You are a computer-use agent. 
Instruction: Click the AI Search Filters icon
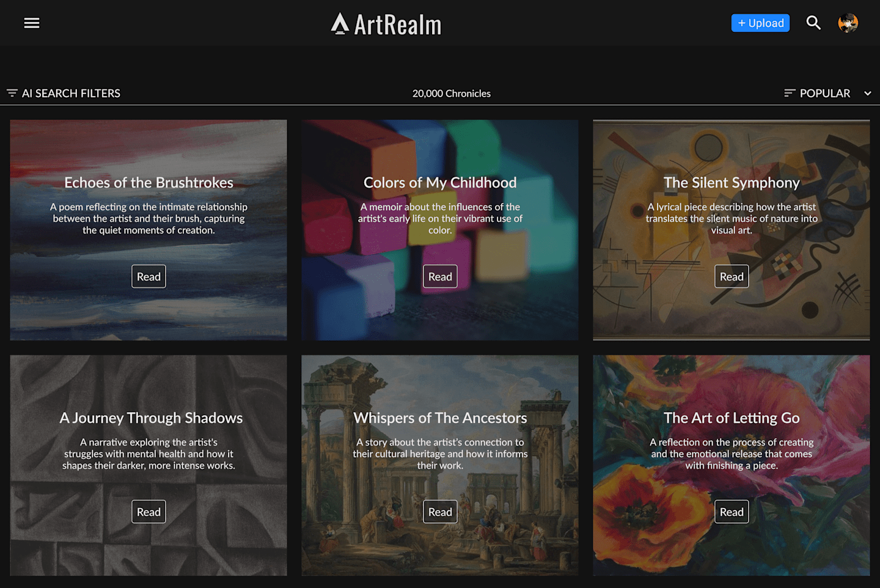coord(12,94)
